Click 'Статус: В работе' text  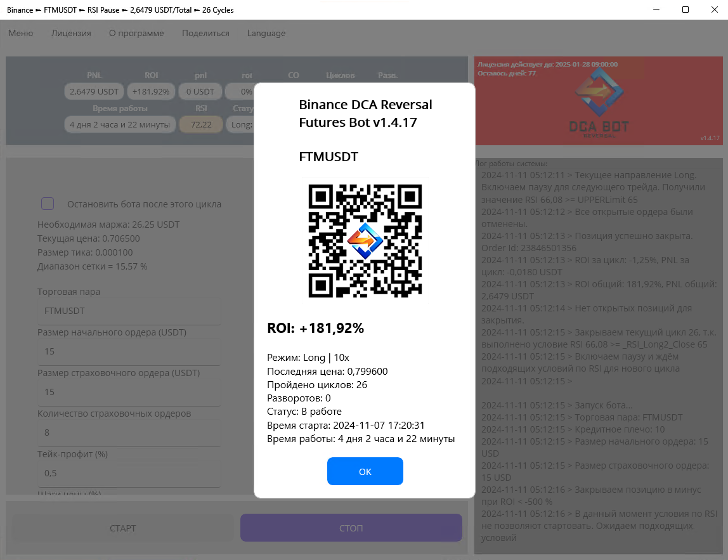[304, 412]
